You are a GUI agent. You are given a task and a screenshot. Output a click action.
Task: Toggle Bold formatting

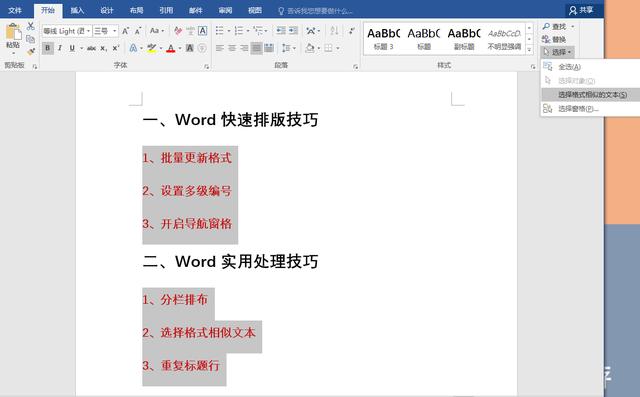(x=47, y=48)
